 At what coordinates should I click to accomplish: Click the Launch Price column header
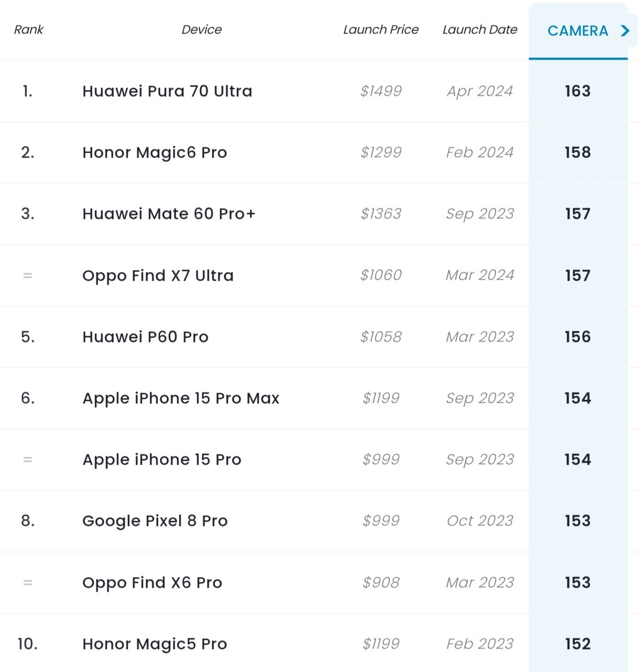point(381,29)
